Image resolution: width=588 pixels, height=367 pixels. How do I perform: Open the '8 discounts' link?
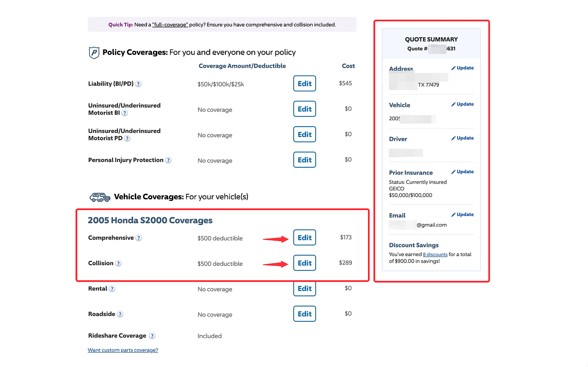click(x=435, y=255)
